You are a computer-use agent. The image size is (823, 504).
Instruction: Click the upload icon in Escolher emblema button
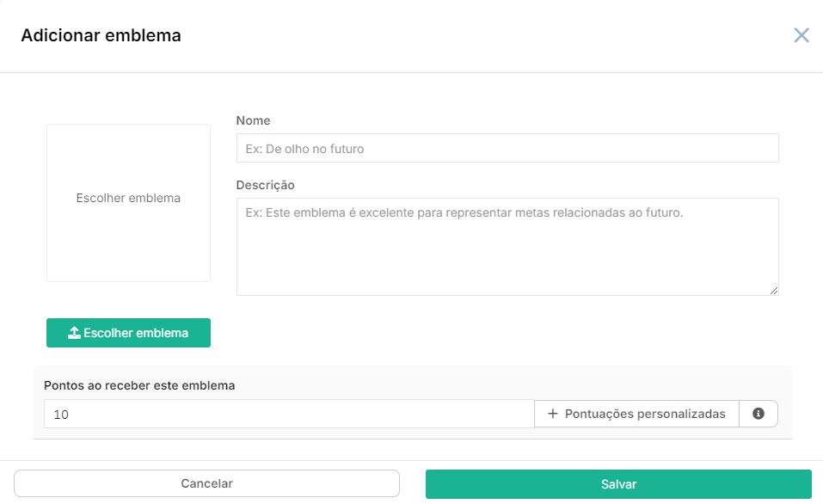click(x=74, y=333)
